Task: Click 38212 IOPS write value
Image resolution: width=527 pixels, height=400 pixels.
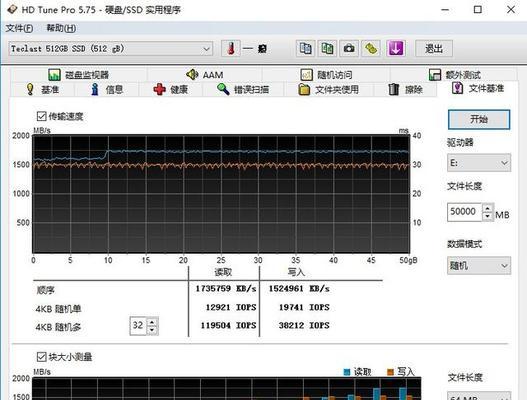Action: pos(304,325)
